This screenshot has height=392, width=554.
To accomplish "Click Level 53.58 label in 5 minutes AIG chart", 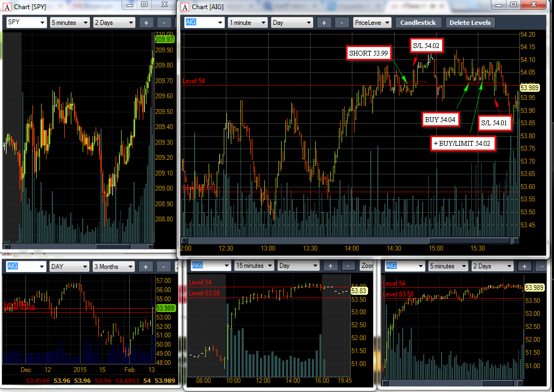I will (x=398, y=294).
